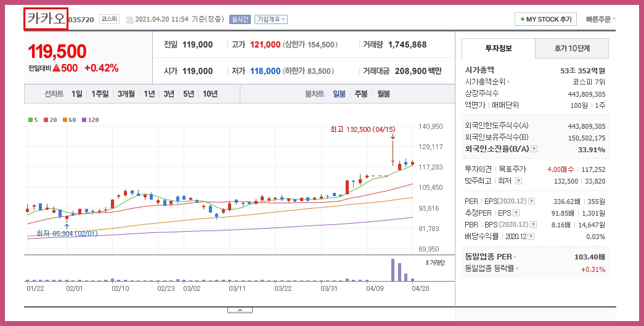Open the 동일업종 등락률 link
Image resolution: width=644 pixels, height=326 pixels.
point(492,269)
